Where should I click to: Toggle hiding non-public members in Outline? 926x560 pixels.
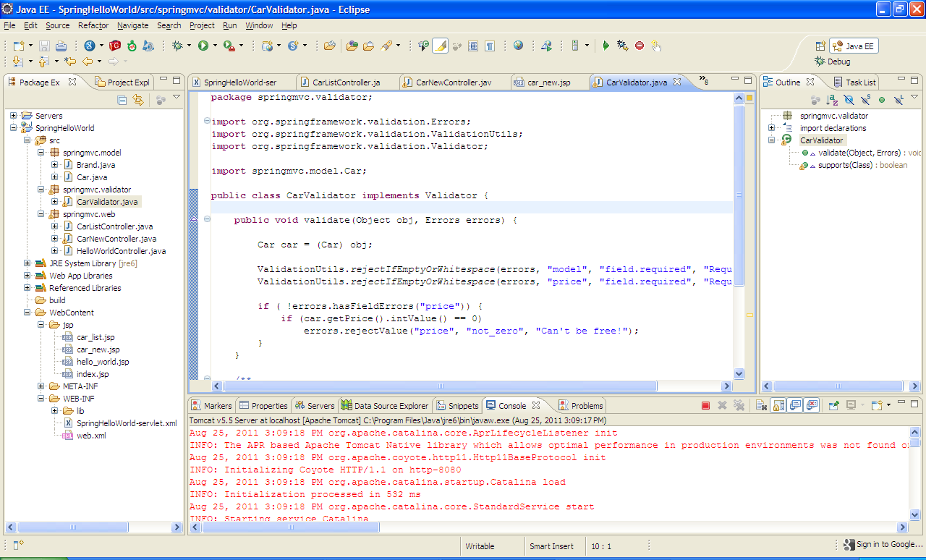point(882,99)
